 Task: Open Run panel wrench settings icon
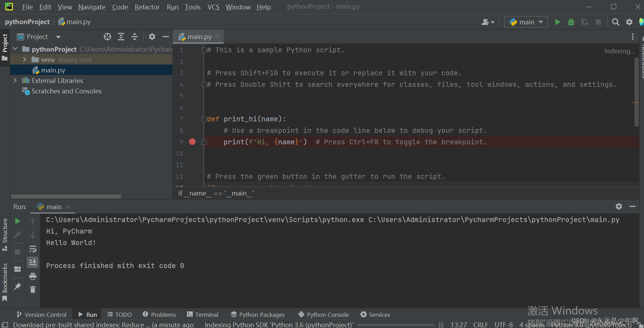tap(17, 235)
